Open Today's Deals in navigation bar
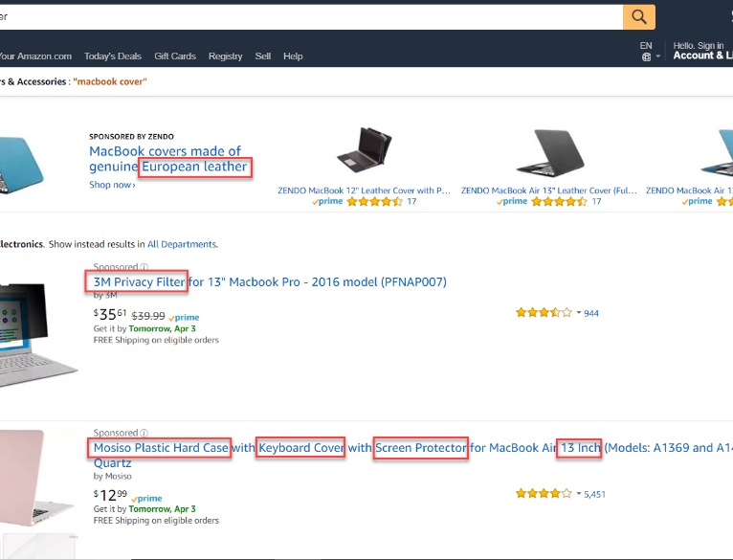 pos(113,56)
